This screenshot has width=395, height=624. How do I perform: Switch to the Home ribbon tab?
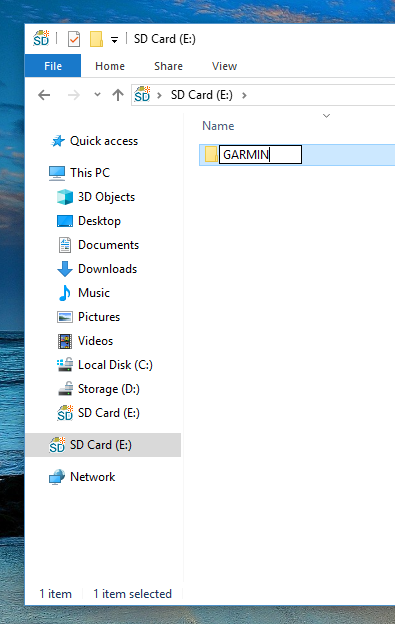click(x=110, y=66)
